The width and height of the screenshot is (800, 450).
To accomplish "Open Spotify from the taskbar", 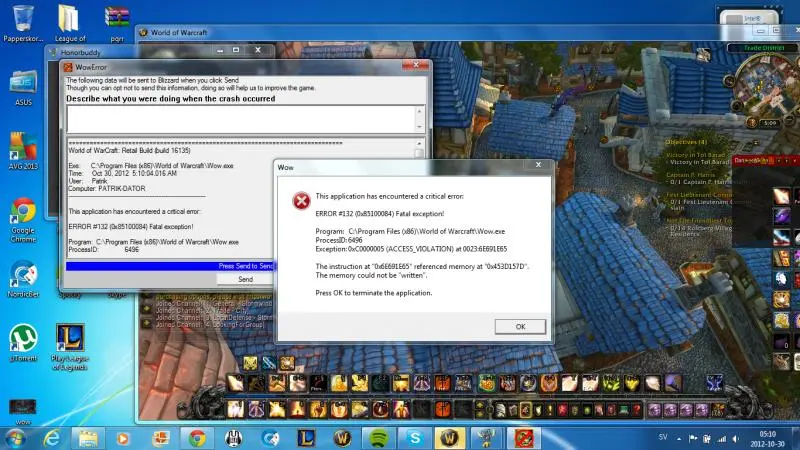I will (378, 438).
